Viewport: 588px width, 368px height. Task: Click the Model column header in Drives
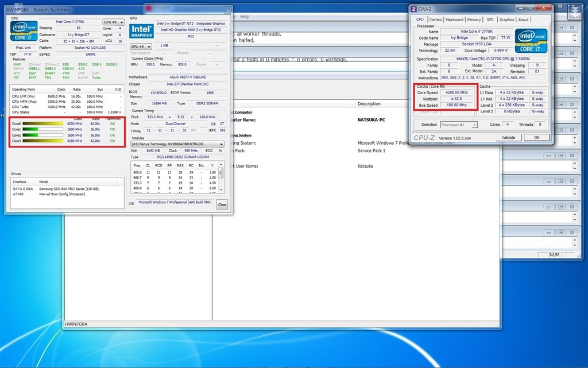click(77, 182)
